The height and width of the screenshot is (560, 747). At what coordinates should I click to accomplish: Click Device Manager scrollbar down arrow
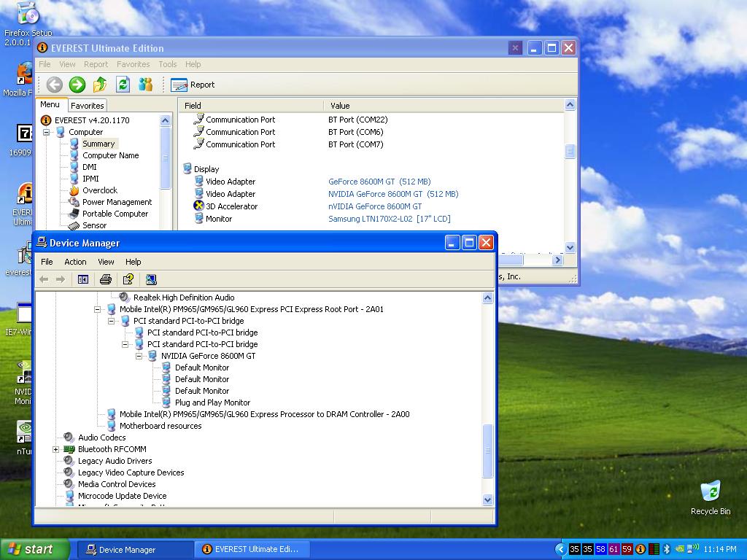point(487,499)
